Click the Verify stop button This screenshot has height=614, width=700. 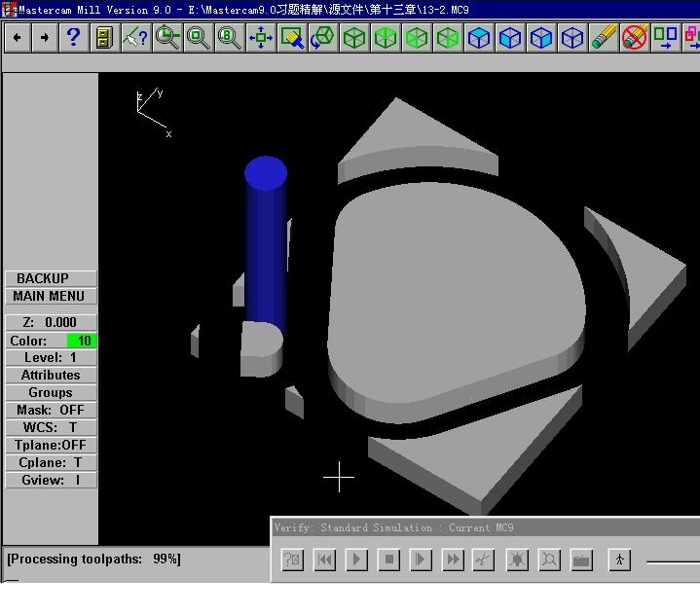tap(388, 560)
